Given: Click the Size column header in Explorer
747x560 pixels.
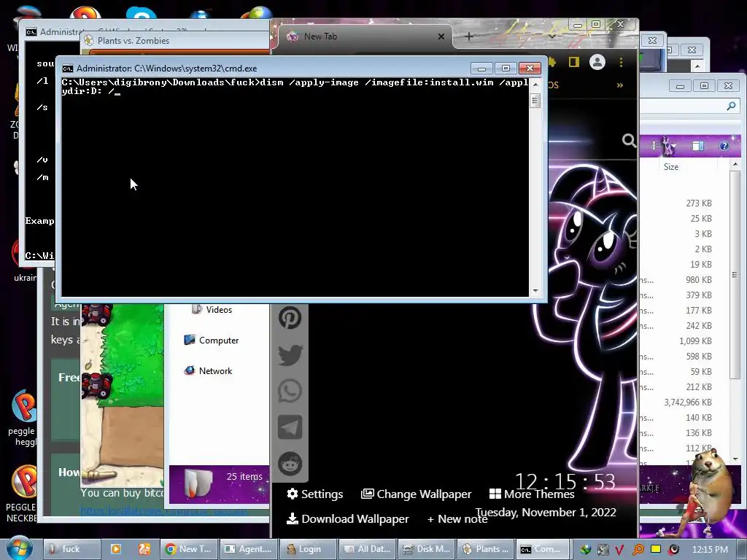Looking at the screenshot, I should pos(671,167).
